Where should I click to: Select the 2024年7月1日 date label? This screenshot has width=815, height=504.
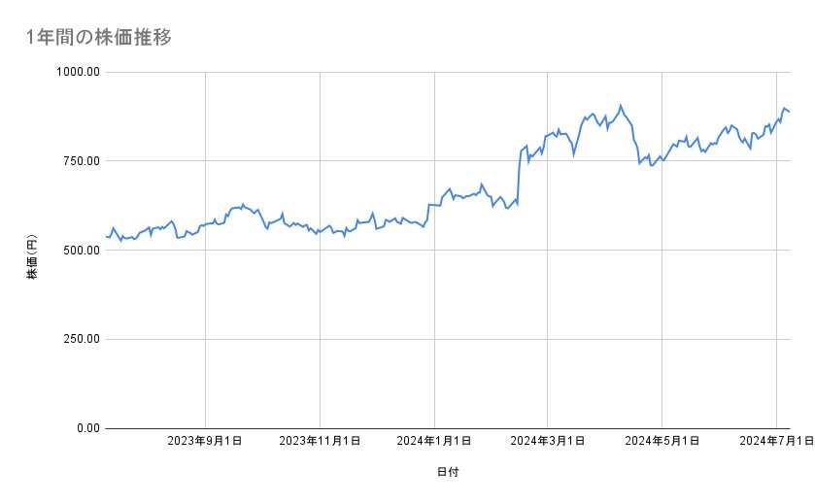tap(775, 442)
